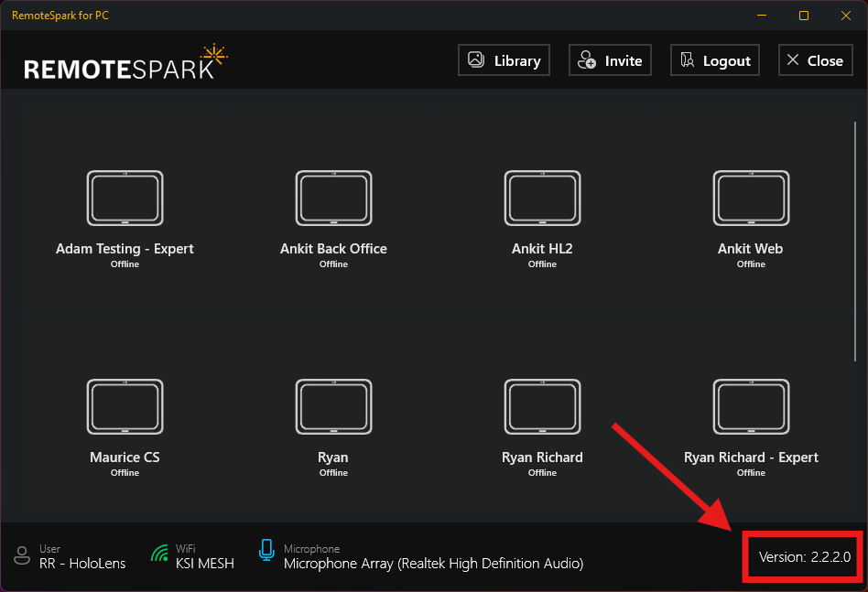Click the picture icon on the Library button
Screen dimensions: 868x592
coord(476,59)
